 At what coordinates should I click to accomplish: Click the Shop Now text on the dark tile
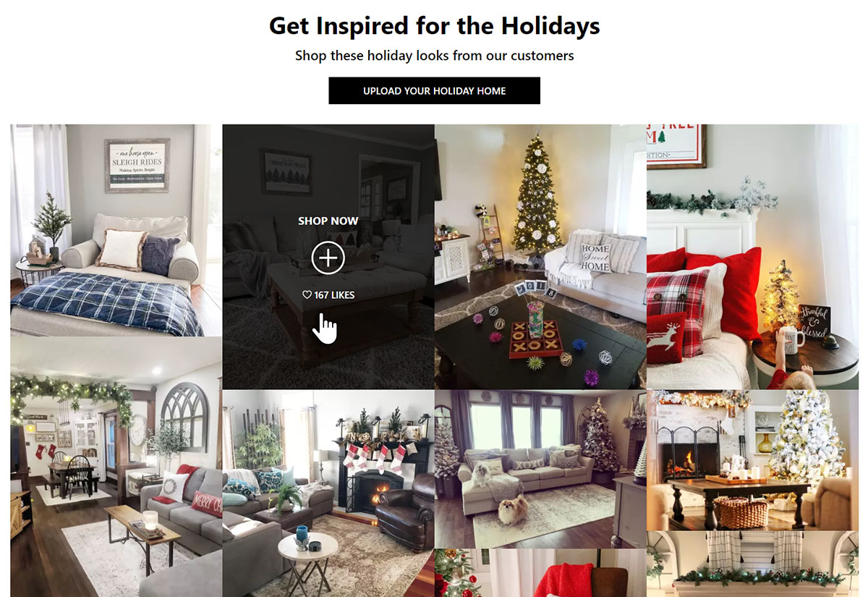tap(328, 221)
